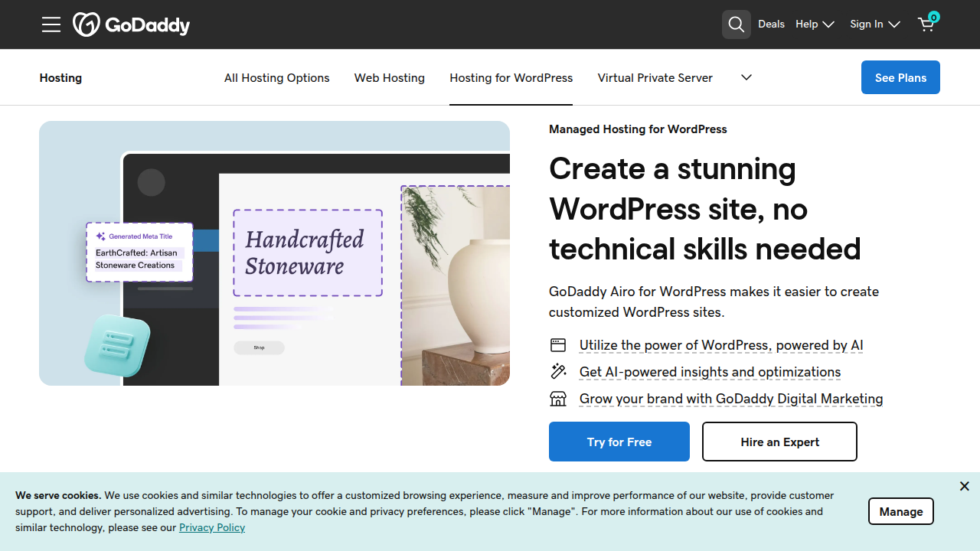Open the shopping cart icon
980x551 pixels.
(x=927, y=23)
